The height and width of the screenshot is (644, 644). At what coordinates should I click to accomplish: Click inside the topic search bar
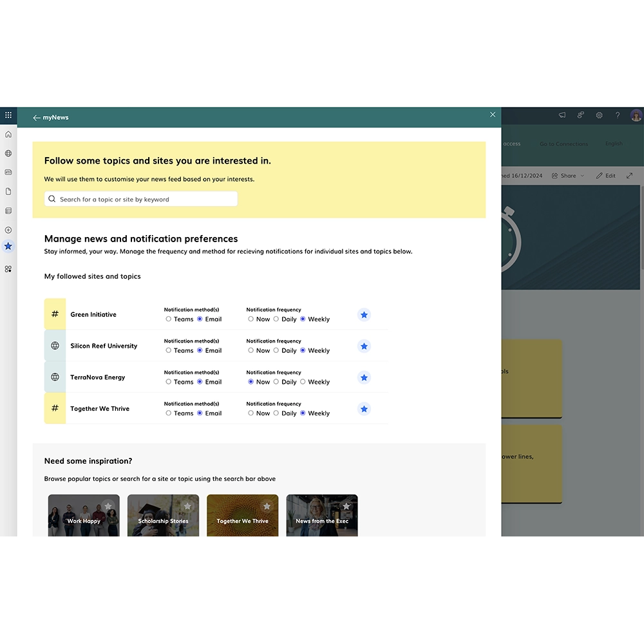click(x=140, y=198)
